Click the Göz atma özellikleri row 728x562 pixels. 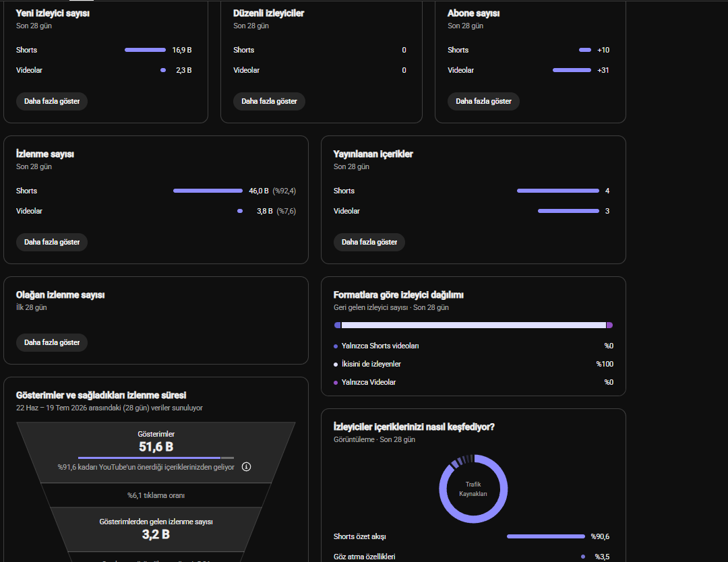(x=472, y=557)
